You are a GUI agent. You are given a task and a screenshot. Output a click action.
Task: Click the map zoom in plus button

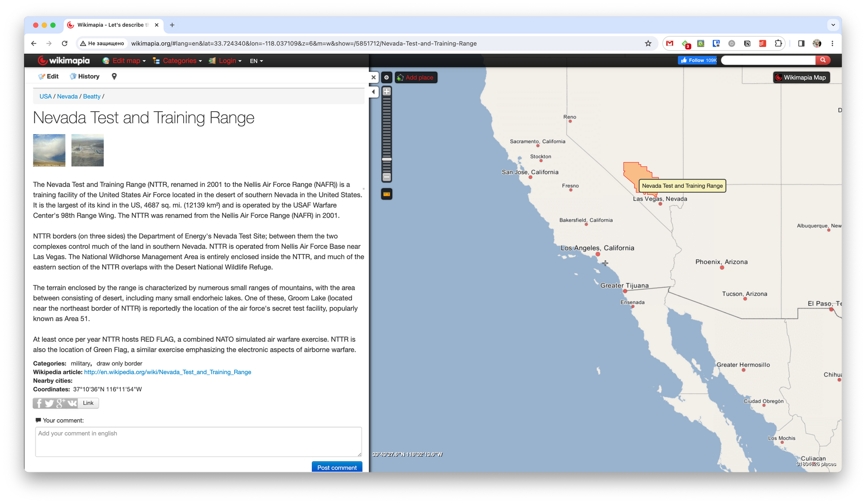pos(387,91)
